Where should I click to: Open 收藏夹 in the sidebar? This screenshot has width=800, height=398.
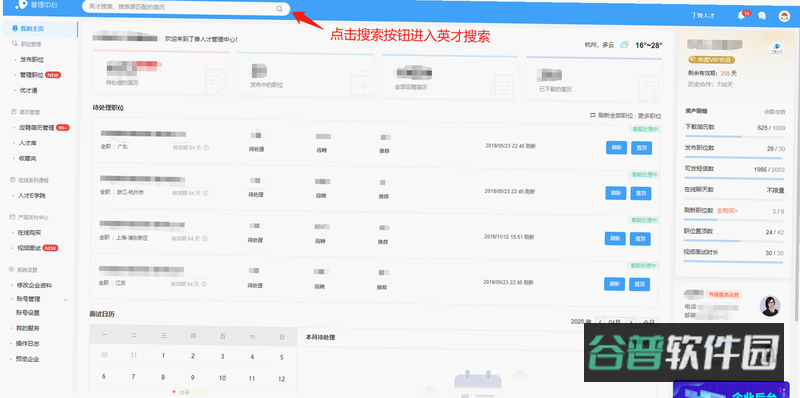point(28,159)
